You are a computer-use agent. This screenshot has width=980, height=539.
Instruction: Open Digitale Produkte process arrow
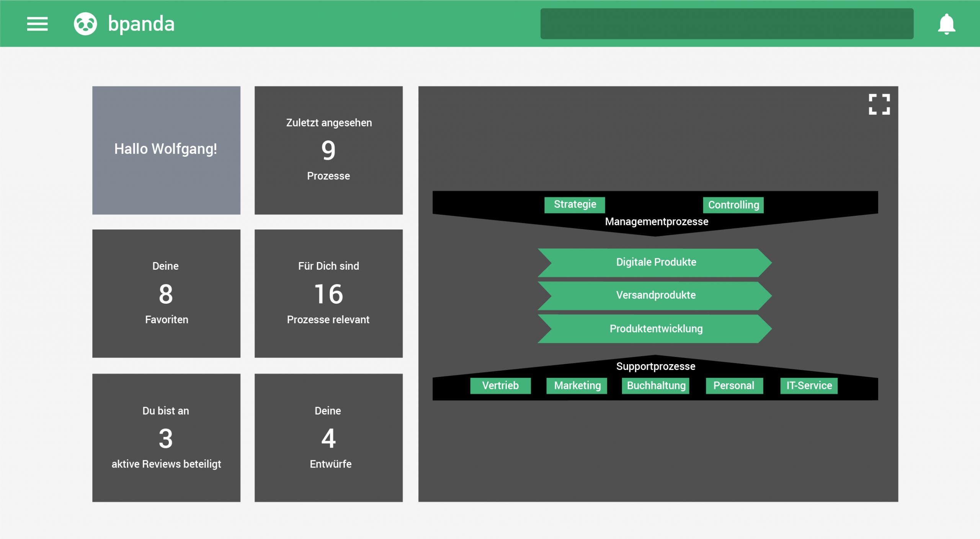pyautogui.click(x=655, y=262)
